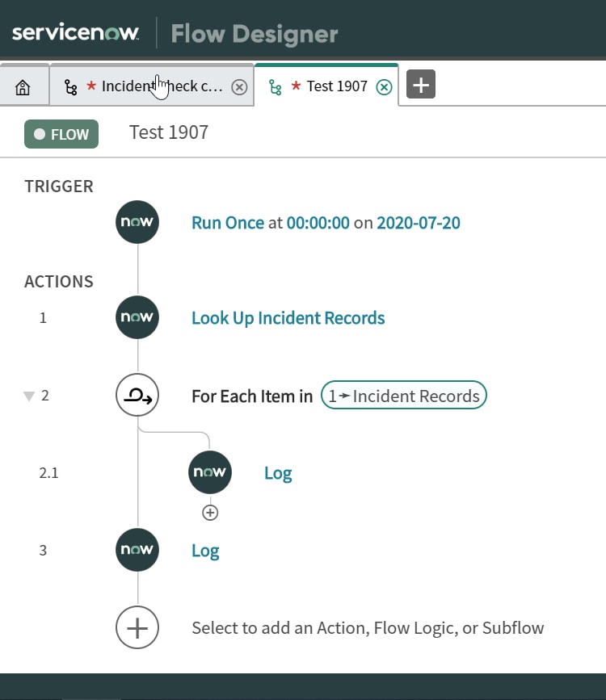606x700 pixels.
Task: Click the trigger's now icon
Action: [137, 222]
